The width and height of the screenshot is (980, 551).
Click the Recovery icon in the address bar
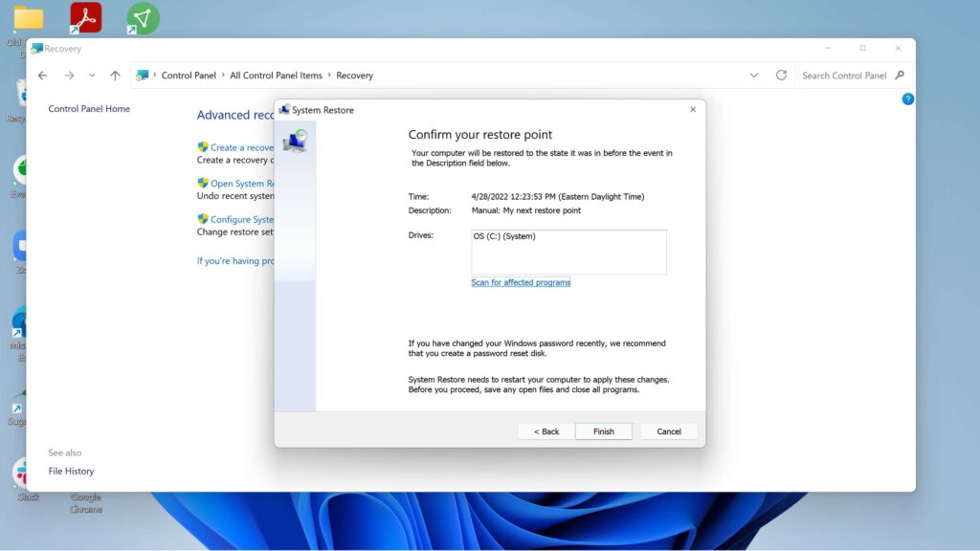(x=143, y=75)
